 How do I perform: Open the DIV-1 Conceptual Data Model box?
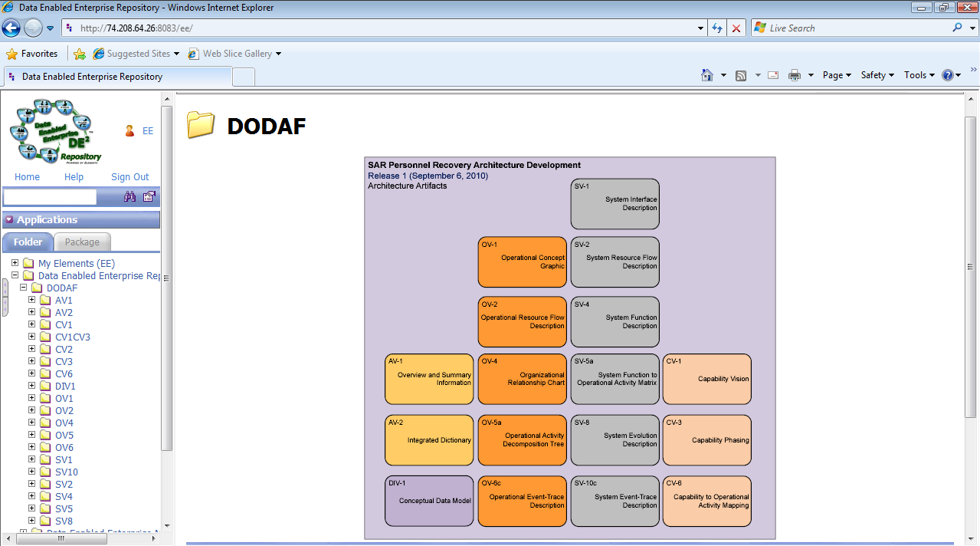click(x=429, y=502)
